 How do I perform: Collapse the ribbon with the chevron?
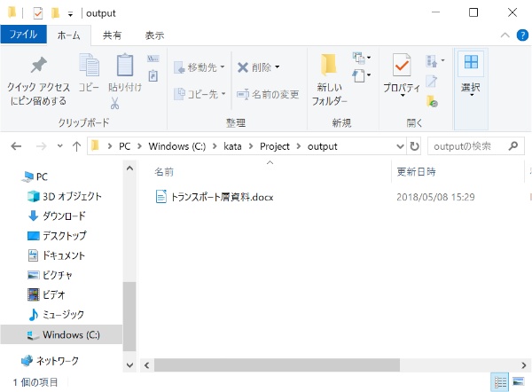point(505,35)
